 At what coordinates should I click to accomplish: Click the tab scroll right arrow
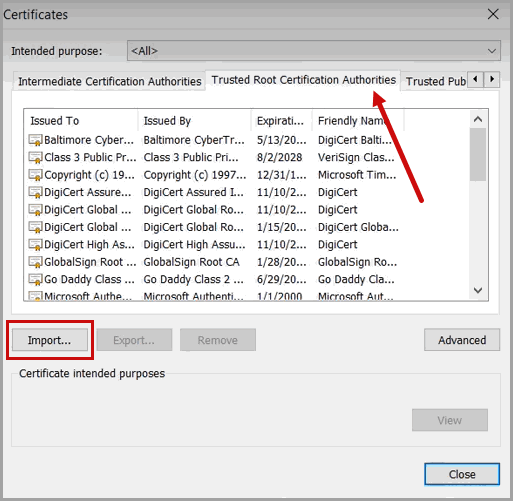(492, 79)
